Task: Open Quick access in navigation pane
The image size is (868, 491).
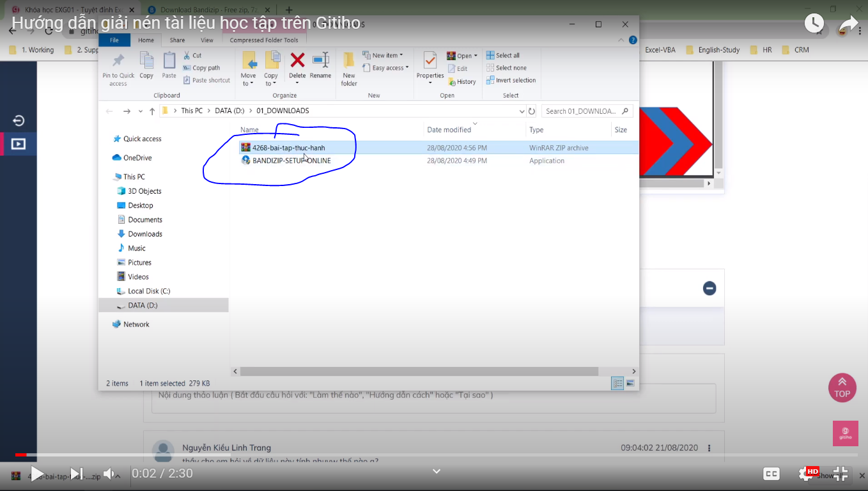Action: click(x=137, y=139)
